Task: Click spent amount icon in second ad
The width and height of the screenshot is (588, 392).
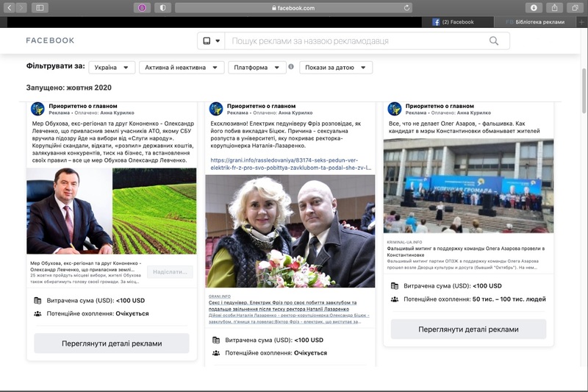Action: pos(216,341)
